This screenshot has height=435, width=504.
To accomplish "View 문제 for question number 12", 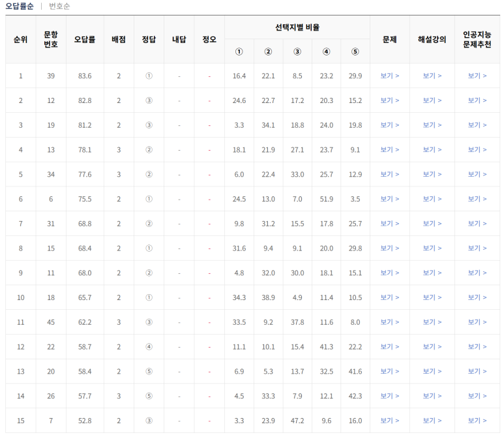I will [x=389, y=100].
